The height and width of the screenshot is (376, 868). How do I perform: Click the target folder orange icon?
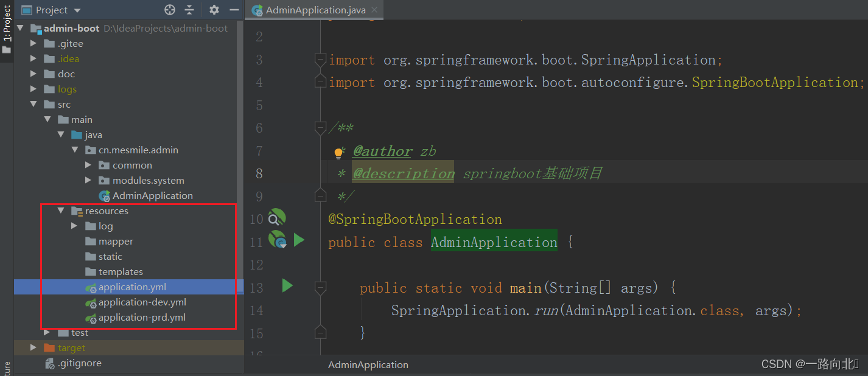pyautogui.click(x=49, y=348)
